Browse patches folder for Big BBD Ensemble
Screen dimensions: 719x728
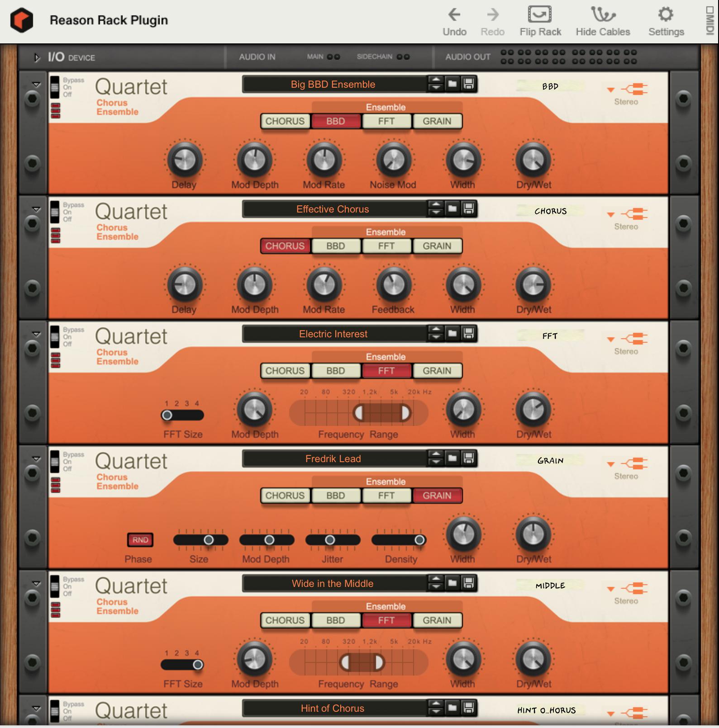coord(452,84)
